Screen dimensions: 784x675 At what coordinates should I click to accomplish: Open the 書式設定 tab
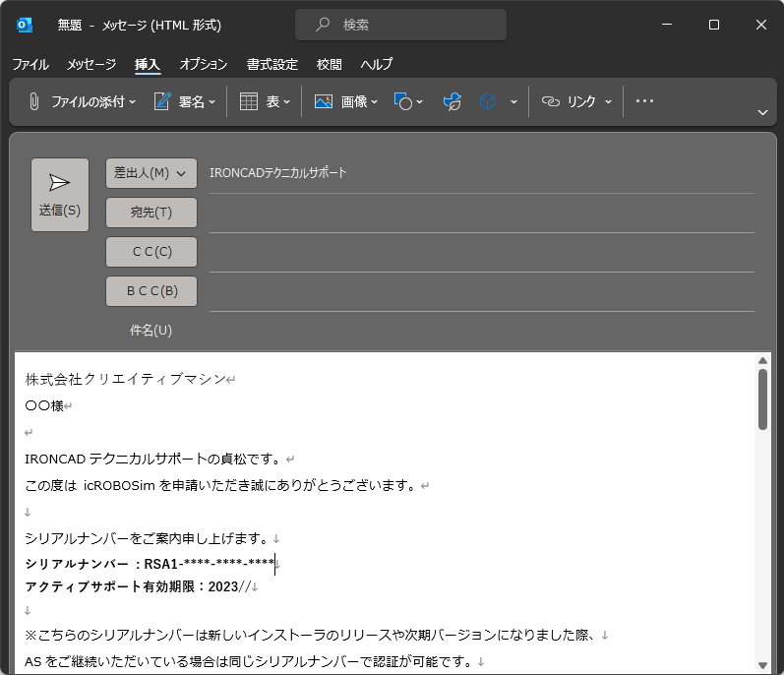(x=272, y=65)
